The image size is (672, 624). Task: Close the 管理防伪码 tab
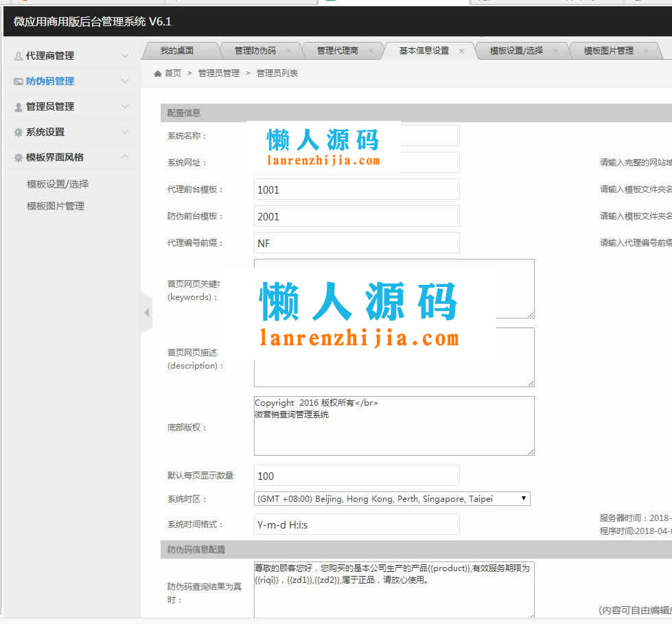tap(288, 51)
